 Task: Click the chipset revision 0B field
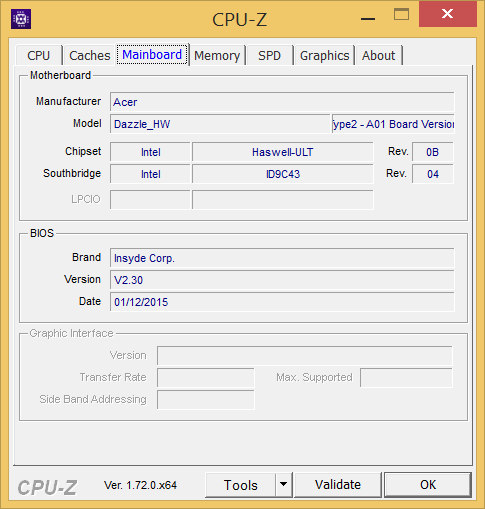433,152
